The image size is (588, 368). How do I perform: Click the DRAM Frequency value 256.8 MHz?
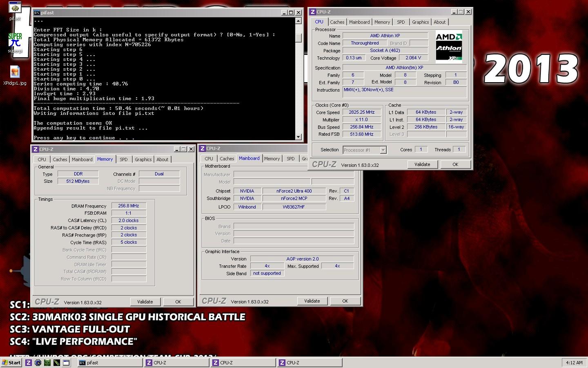(x=129, y=206)
